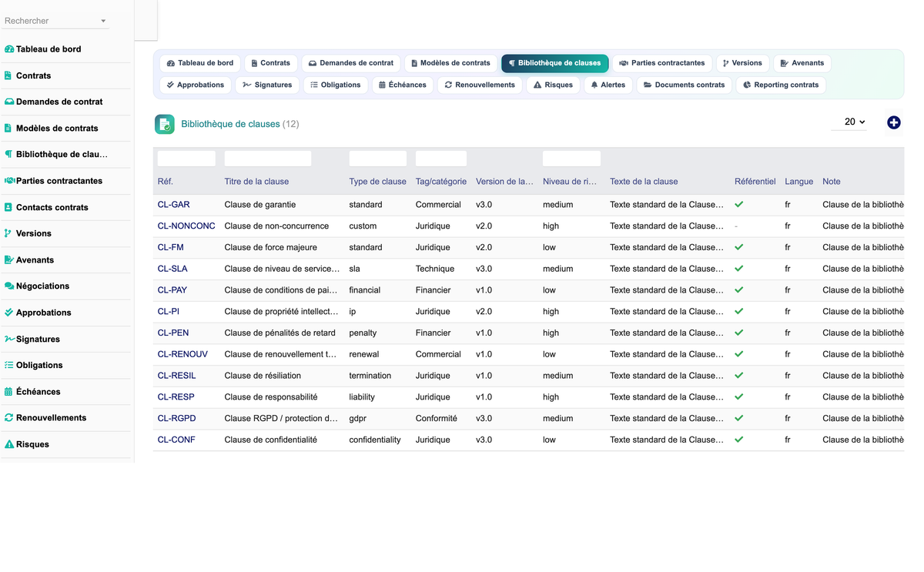
Task: Click the Parties contractantes sidebar icon
Action: tap(9, 181)
